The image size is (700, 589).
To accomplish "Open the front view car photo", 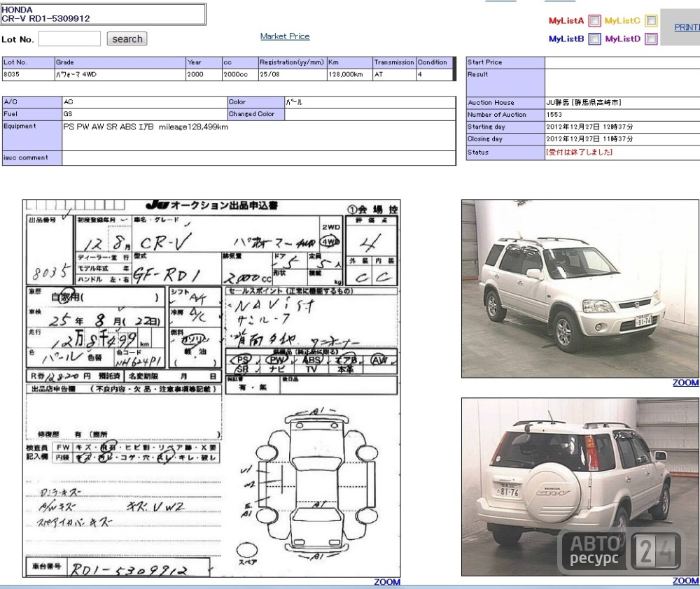I will (580, 289).
